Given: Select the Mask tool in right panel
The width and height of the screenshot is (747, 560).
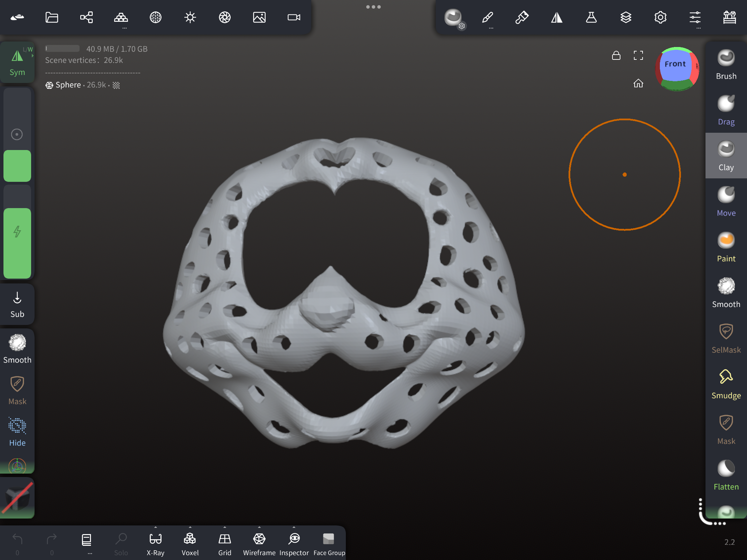Looking at the screenshot, I should (726, 429).
